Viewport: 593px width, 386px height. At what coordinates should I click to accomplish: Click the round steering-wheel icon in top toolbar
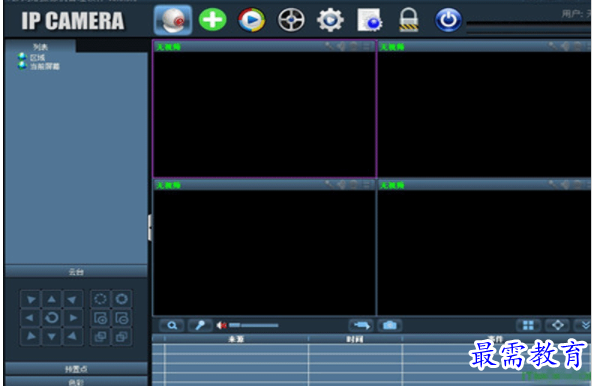pyautogui.click(x=291, y=20)
